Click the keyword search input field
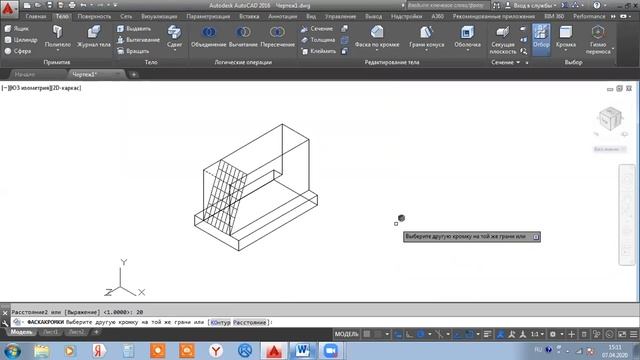 tap(448, 5)
